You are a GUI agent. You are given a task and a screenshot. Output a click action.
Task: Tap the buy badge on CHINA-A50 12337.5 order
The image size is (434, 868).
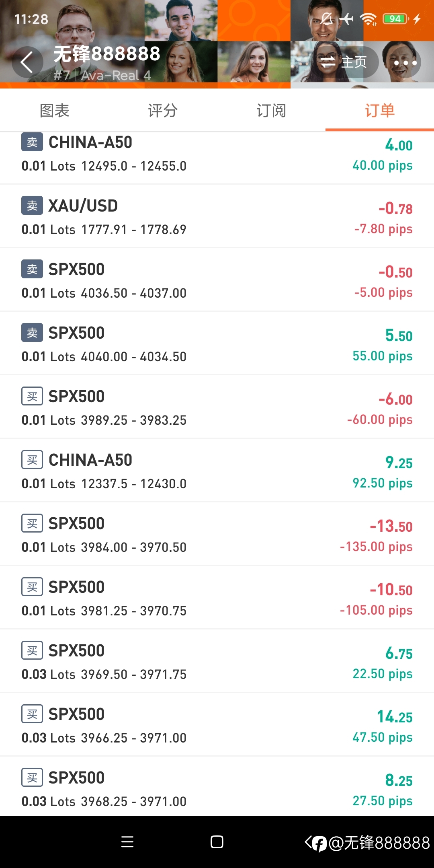[x=32, y=460]
